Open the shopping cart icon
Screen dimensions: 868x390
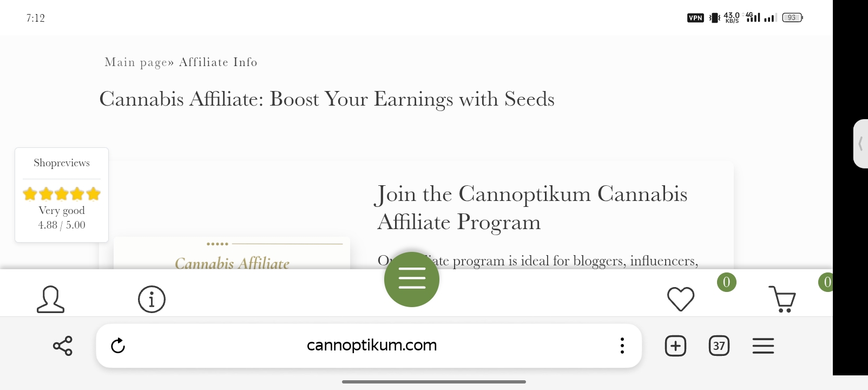pos(782,299)
